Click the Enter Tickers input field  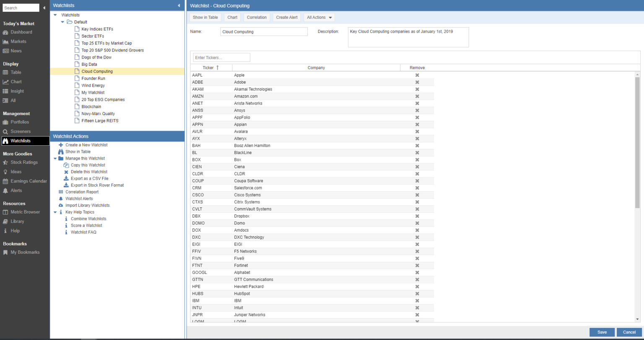(x=221, y=57)
